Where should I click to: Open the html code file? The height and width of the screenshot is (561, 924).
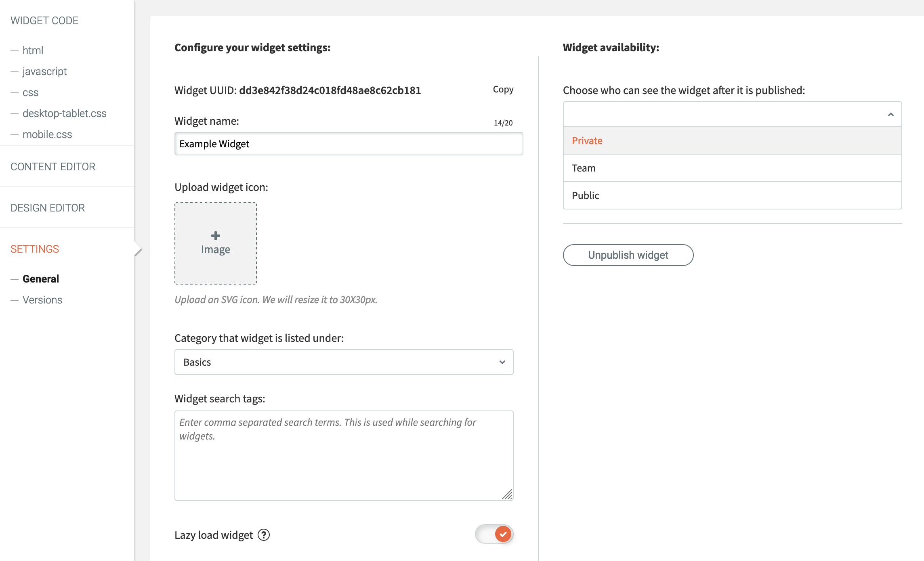pos(33,50)
